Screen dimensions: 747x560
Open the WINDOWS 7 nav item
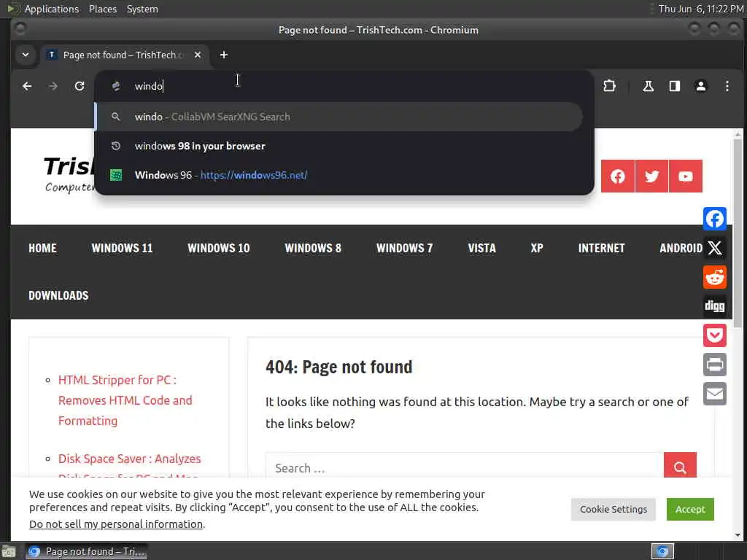pyautogui.click(x=404, y=248)
